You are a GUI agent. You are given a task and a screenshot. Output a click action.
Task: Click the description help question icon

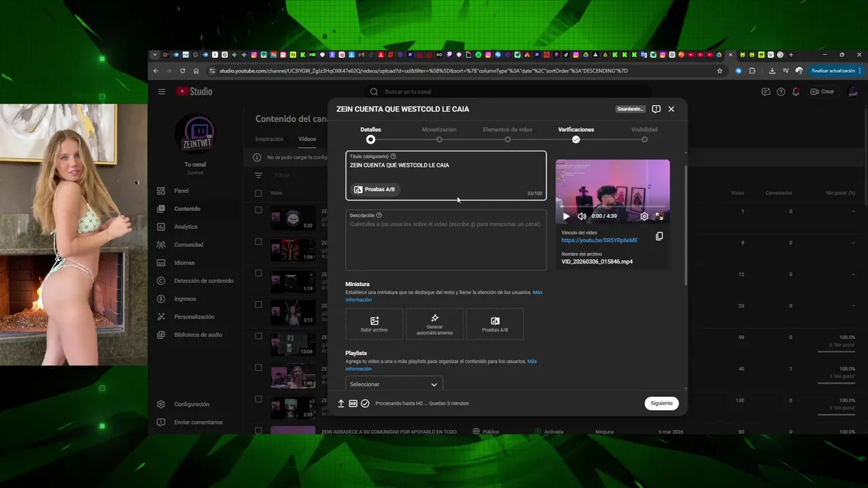[379, 216]
